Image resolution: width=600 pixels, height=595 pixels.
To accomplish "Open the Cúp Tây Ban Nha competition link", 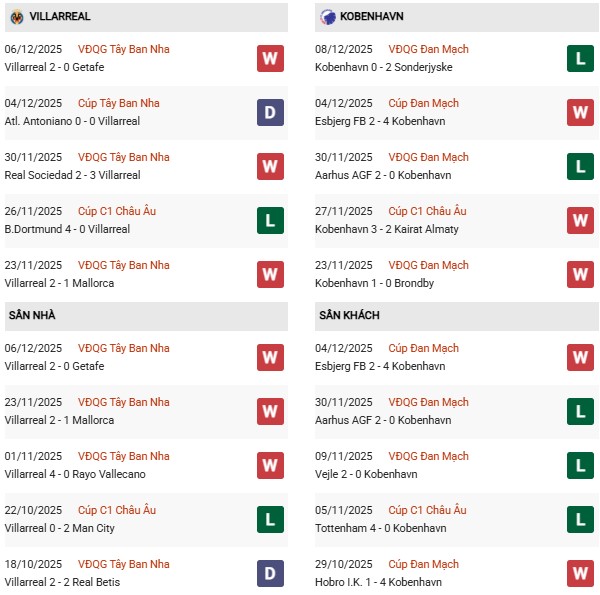I will tap(123, 103).
